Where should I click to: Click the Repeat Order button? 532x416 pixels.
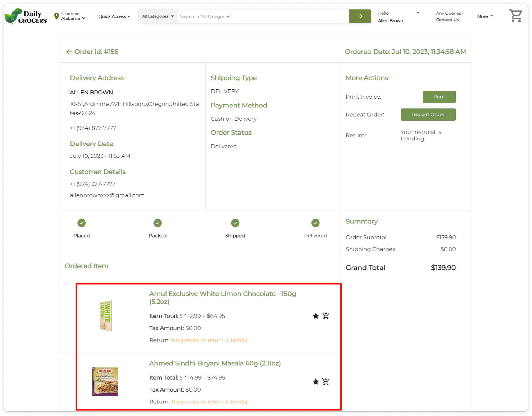428,114
